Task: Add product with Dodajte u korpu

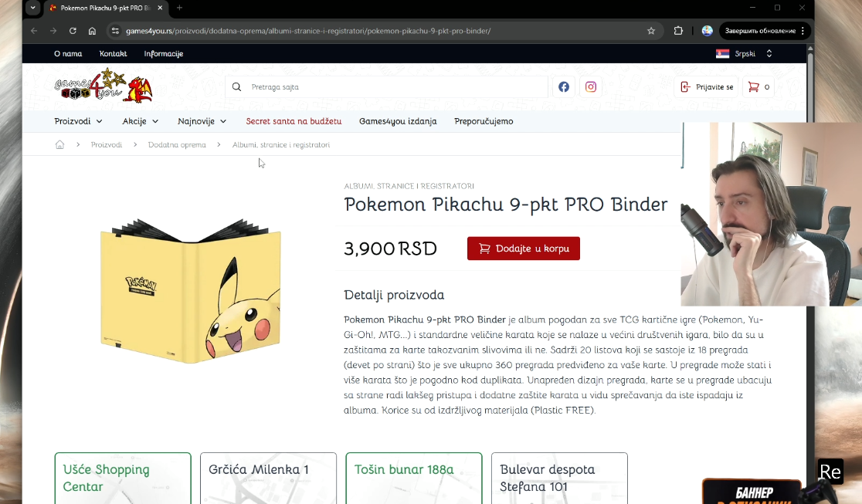Action: (x=524, y=249)
